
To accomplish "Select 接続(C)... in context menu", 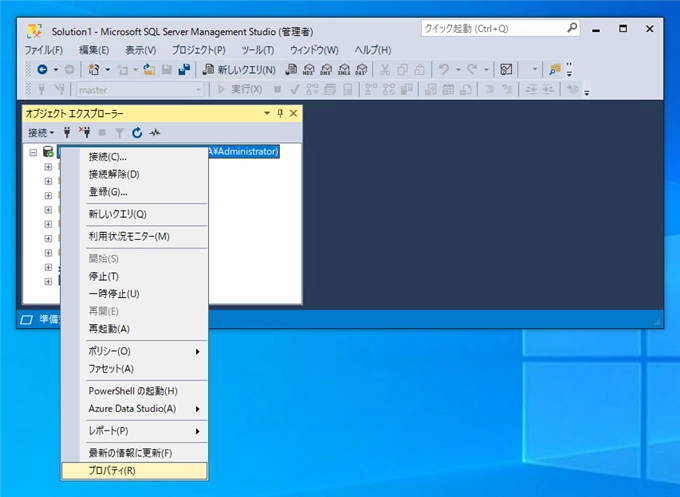I will pos(134,157).
